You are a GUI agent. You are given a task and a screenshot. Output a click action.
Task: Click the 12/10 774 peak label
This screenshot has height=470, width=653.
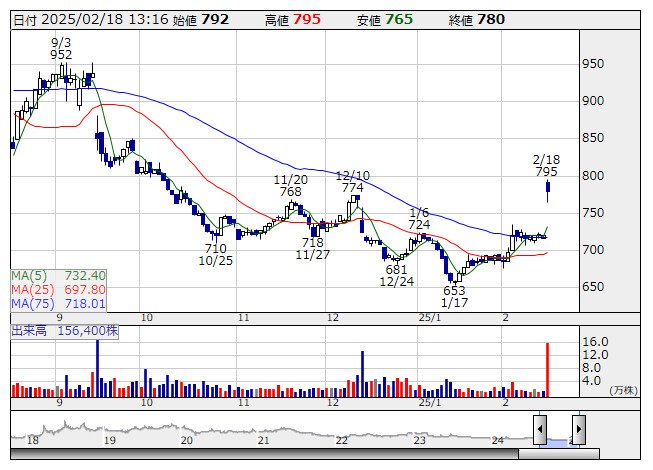coord(352,181)
